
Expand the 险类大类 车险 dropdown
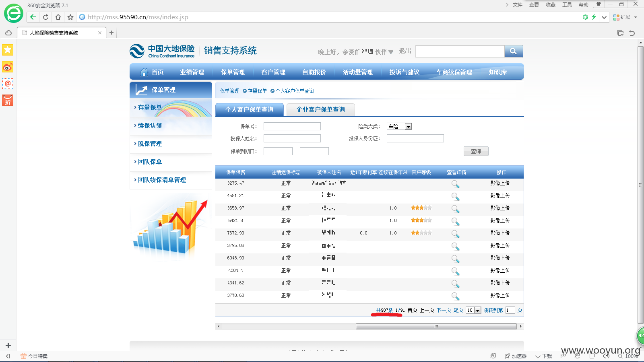tap(408, 126)
